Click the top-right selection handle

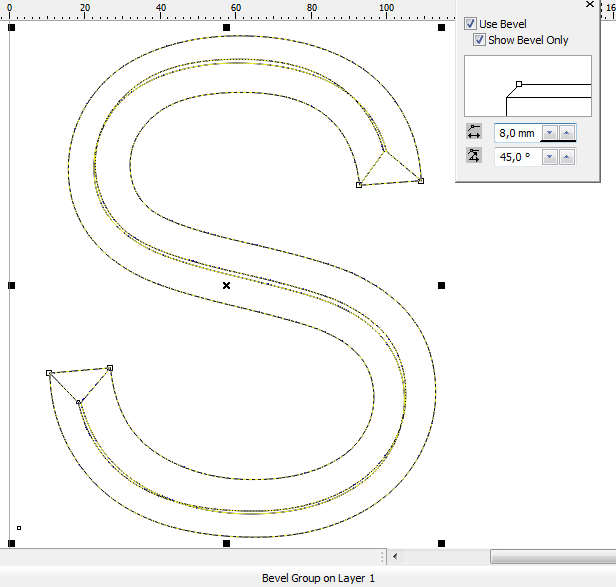click(x=442, y=28)
